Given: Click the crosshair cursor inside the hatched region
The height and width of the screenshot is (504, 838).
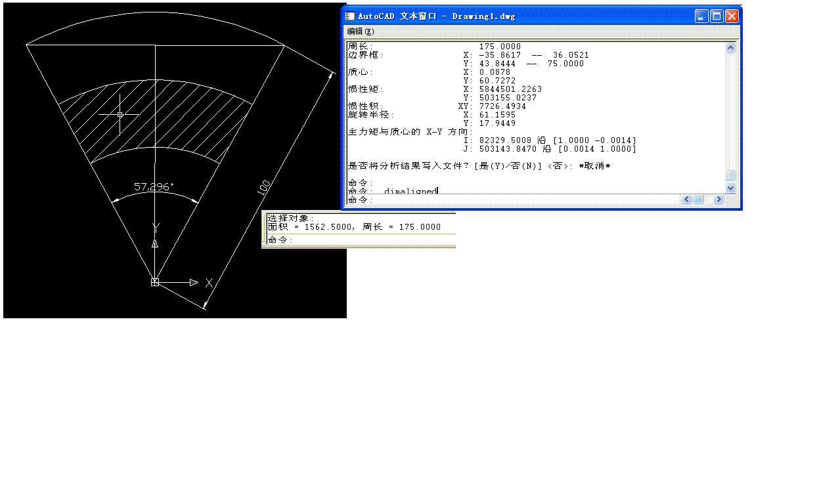Looking at the screenshot, I should point(121,114).
